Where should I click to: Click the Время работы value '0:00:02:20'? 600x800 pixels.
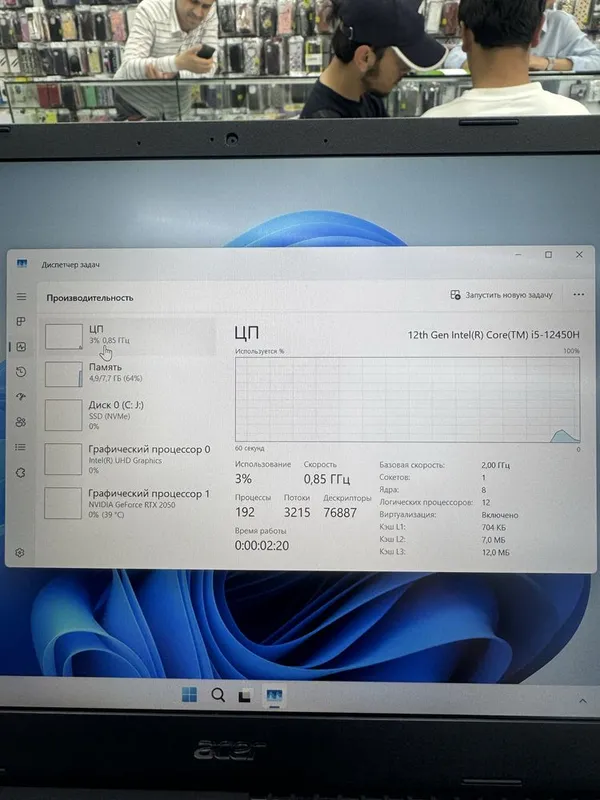[262, 545]
